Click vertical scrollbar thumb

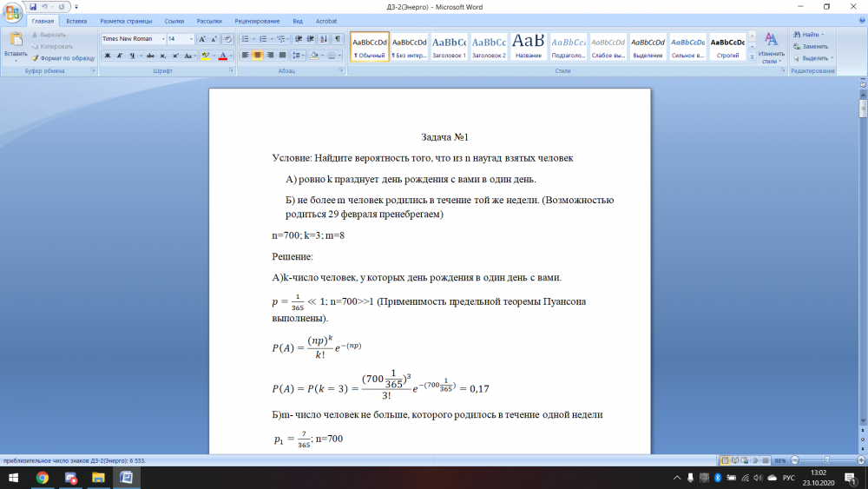[x=863, y=108]
